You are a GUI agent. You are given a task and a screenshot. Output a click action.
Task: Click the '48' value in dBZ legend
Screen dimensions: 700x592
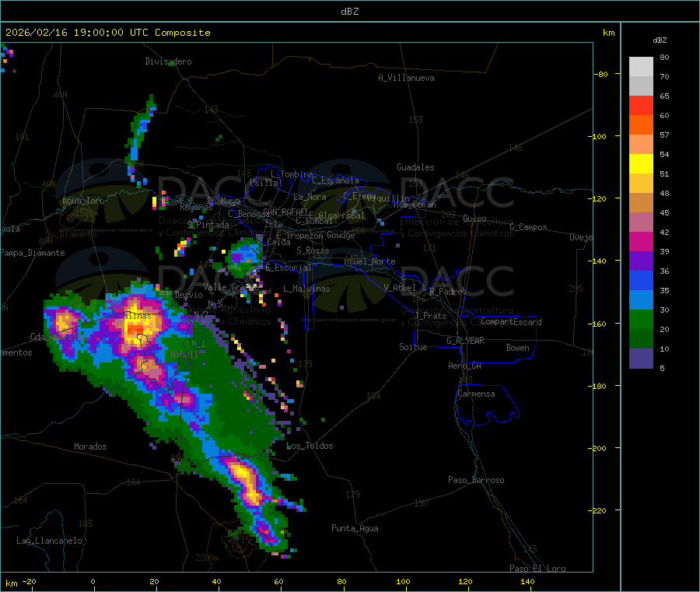point(664,194)
